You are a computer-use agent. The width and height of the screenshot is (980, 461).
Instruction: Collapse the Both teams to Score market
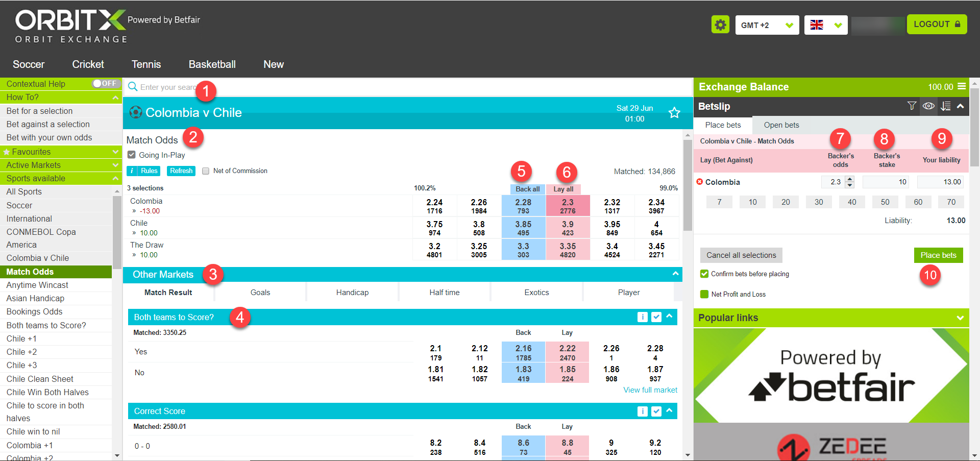[x=669, y=317]
